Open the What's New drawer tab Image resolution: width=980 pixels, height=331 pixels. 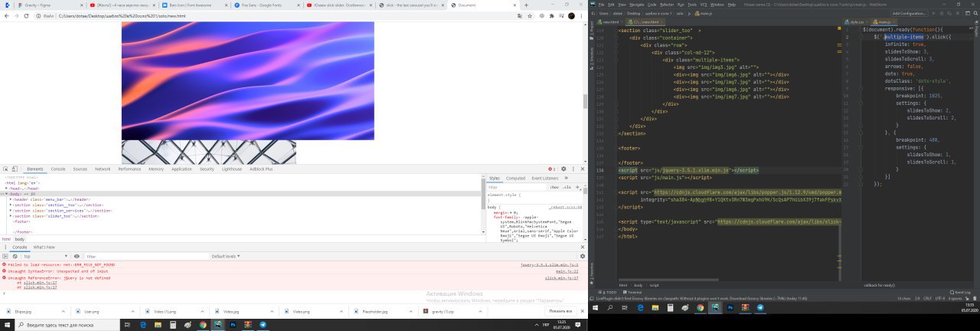(44, 247)
